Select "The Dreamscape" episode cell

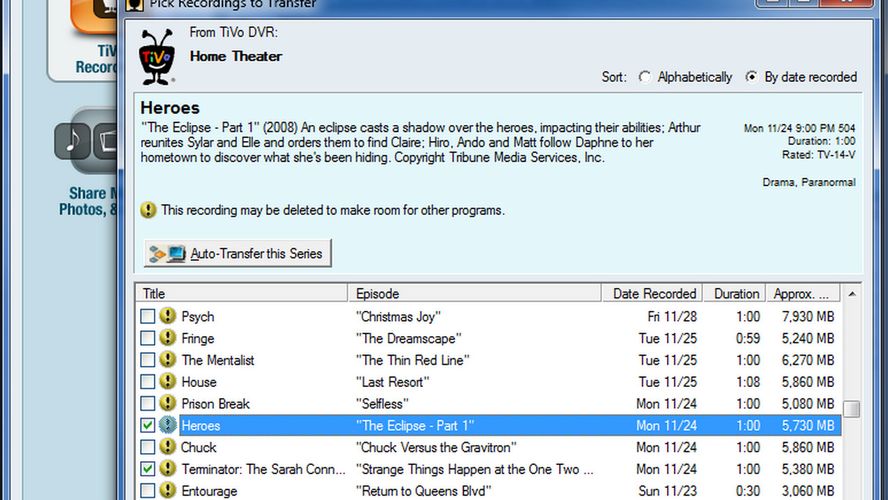pos(408,339)
